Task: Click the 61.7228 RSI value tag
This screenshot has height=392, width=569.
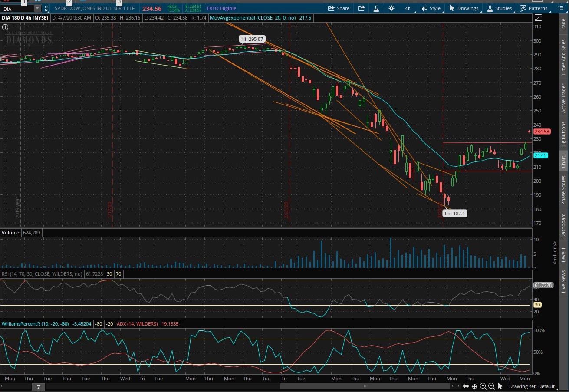Action: pyautogui.click(x=543, y=285)
